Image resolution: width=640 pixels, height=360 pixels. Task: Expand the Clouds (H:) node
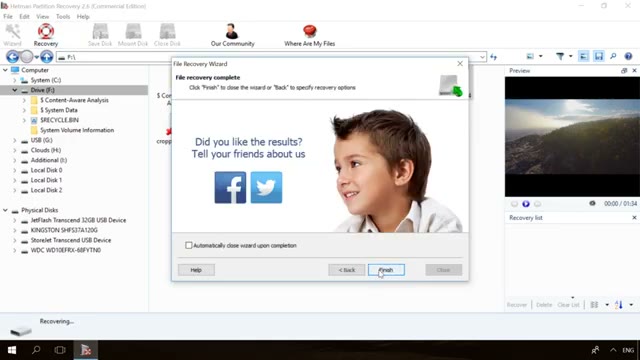[15, 150]
